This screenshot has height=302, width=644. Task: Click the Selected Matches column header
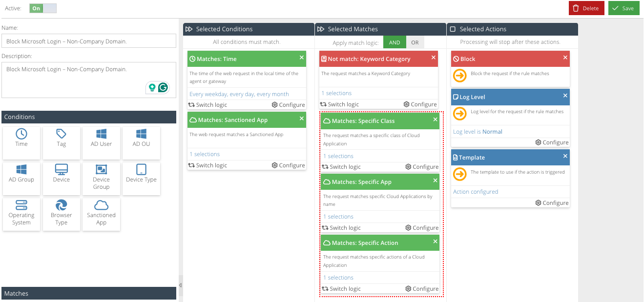pos(380,29)
